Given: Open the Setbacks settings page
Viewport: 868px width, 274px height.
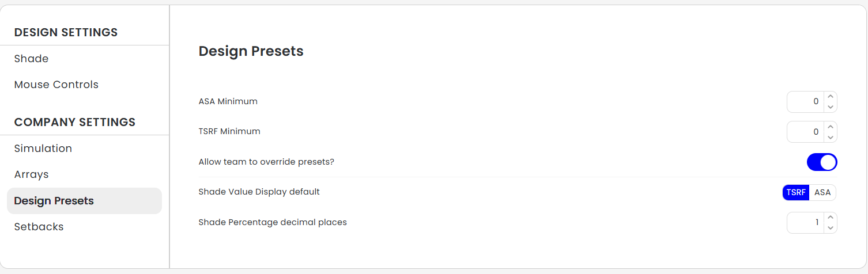Looking at the screenshot, I should point(39,227).
